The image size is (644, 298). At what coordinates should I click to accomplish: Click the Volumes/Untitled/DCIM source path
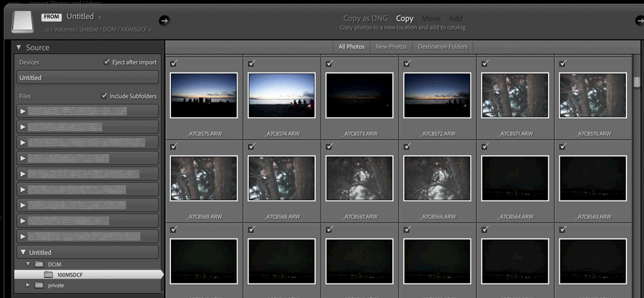[x=96, y=30]
